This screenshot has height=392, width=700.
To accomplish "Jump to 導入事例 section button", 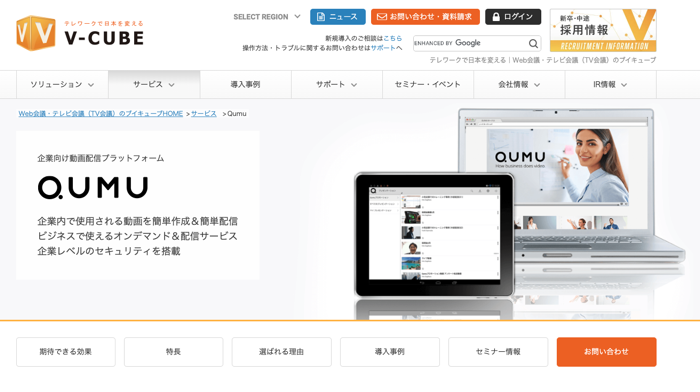I will coord(390,352).
